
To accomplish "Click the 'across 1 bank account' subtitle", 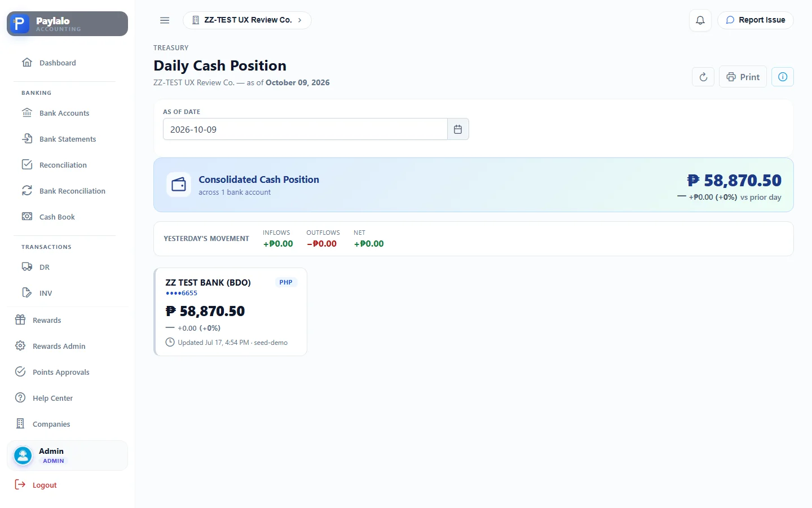I will pos(235,192).
